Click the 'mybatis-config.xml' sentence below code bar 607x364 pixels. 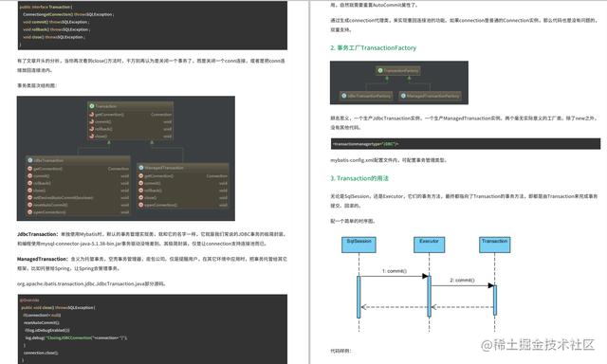pos(389,160)
